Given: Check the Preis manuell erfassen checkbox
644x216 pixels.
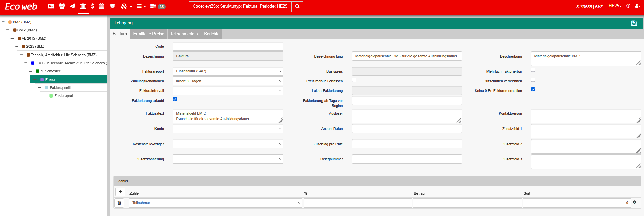Looking at the screenshot, I should (x=354, y=80).
